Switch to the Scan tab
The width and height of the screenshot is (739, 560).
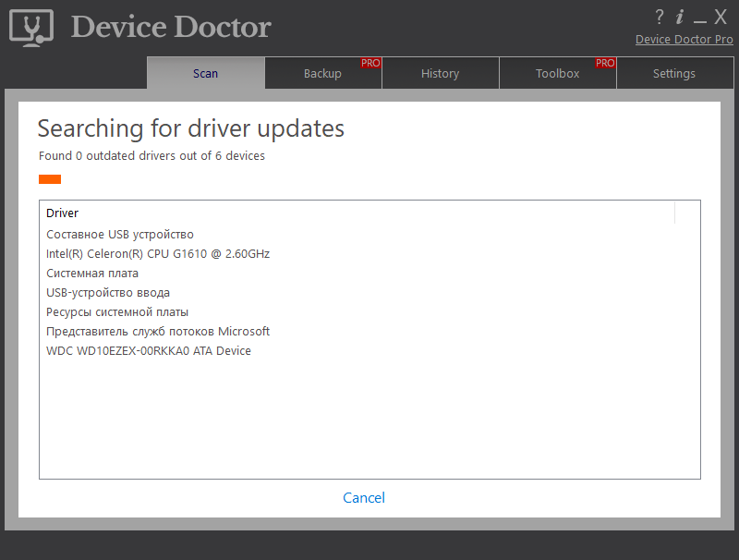[205, 73]
